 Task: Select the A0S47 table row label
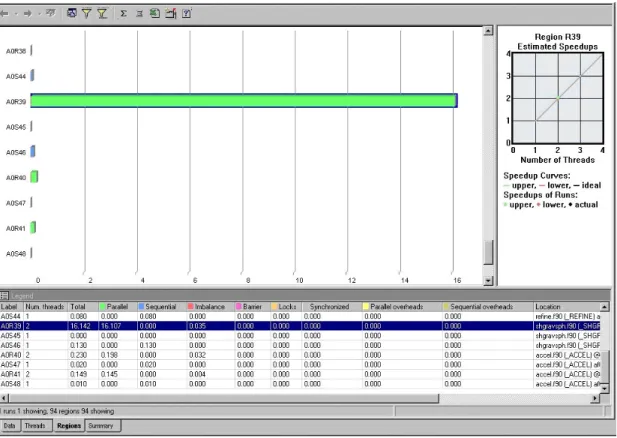point(11,365)
